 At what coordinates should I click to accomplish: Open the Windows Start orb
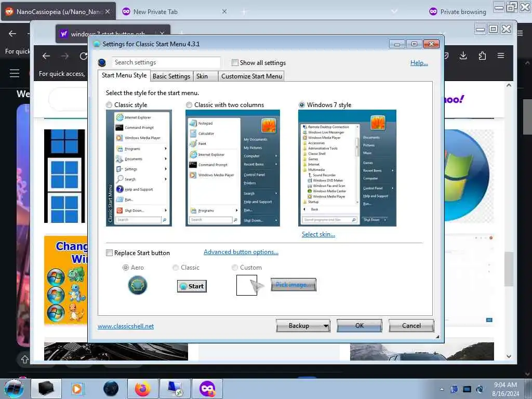coord(14,389)
